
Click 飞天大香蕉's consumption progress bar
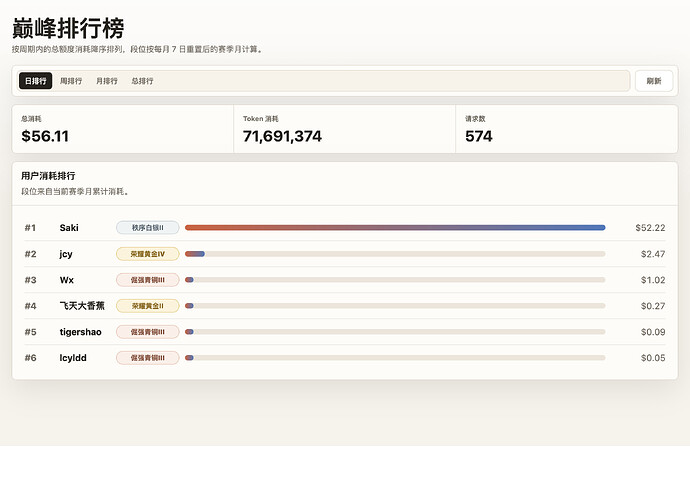pos(395,306)
